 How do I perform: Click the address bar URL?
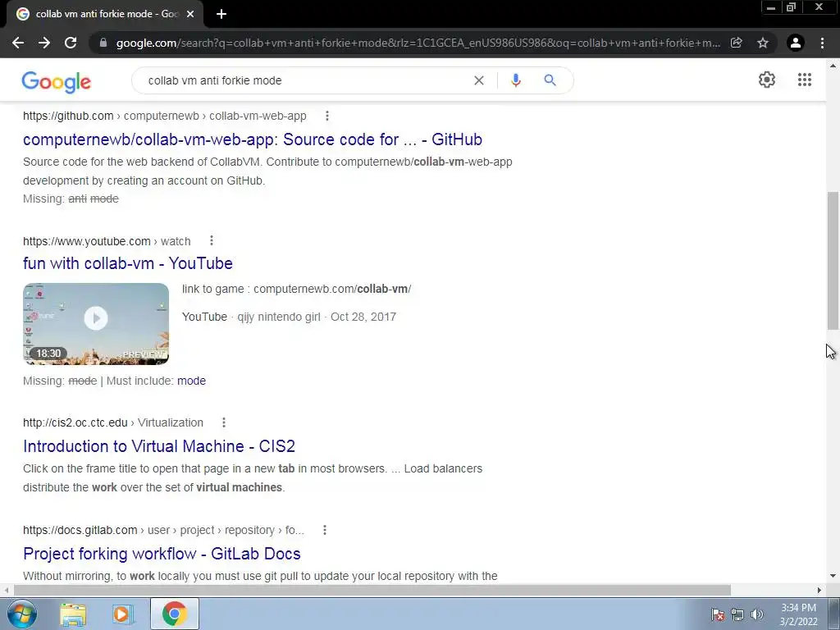[418, 43]
